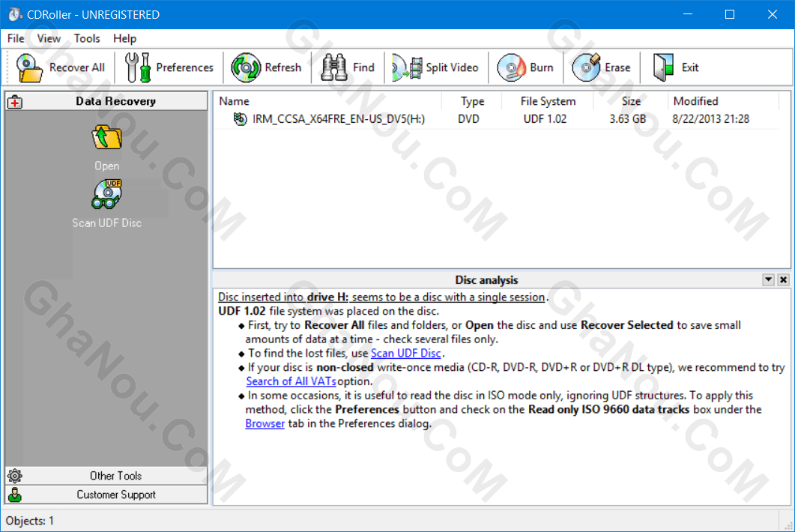The width and height of the screenshot is (795, 532).
Task: Click the UDF 1.02 file system cell
Action: (x=545, y=119)
